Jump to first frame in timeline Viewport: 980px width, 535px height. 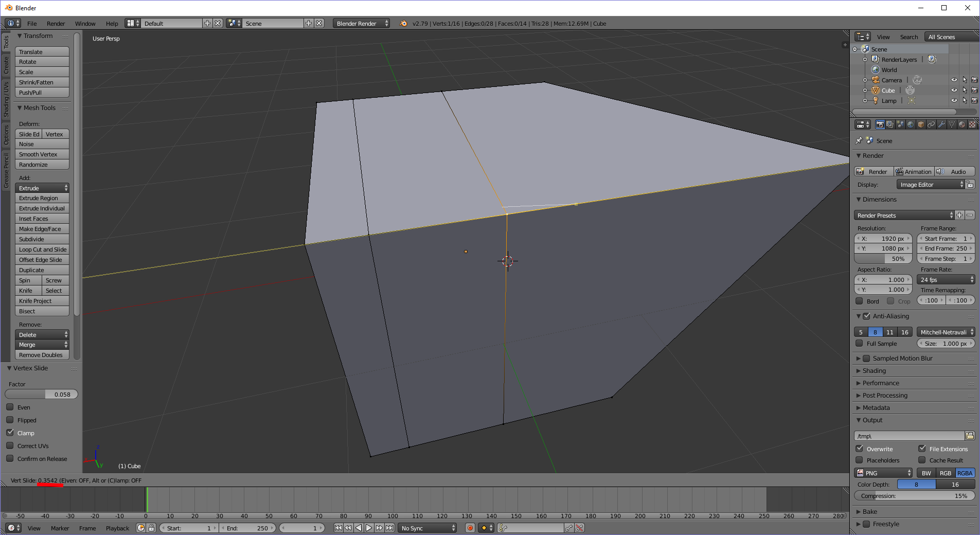338,528
